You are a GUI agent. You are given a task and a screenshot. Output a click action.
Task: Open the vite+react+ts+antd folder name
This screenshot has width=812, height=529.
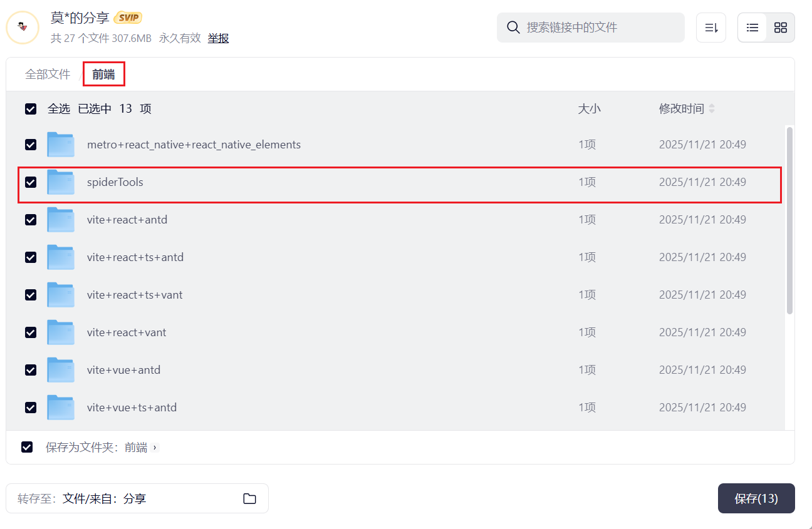[135, 257]
